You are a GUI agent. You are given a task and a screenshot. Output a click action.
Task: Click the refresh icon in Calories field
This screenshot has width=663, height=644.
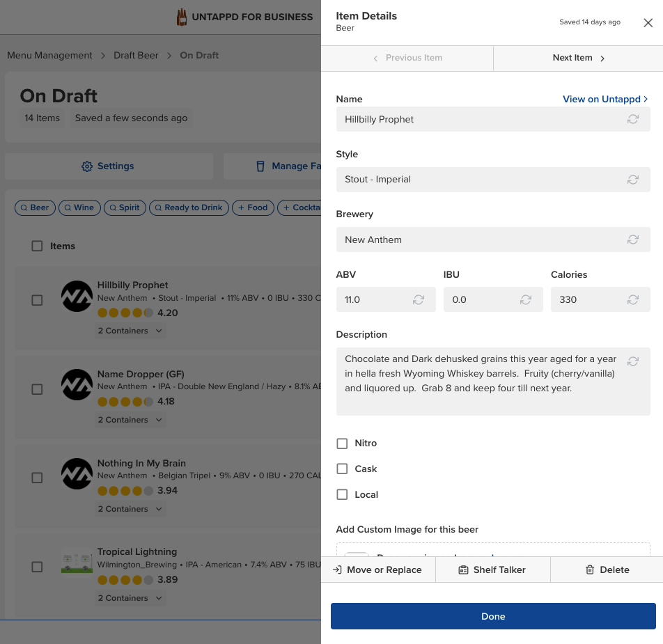(632, 299)
